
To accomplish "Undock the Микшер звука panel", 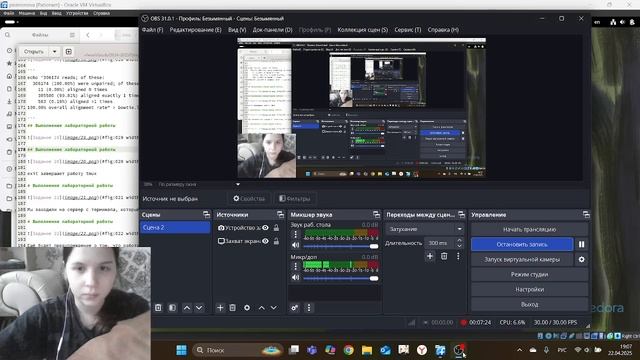I will pyautogui.click(x=376, y=215).
